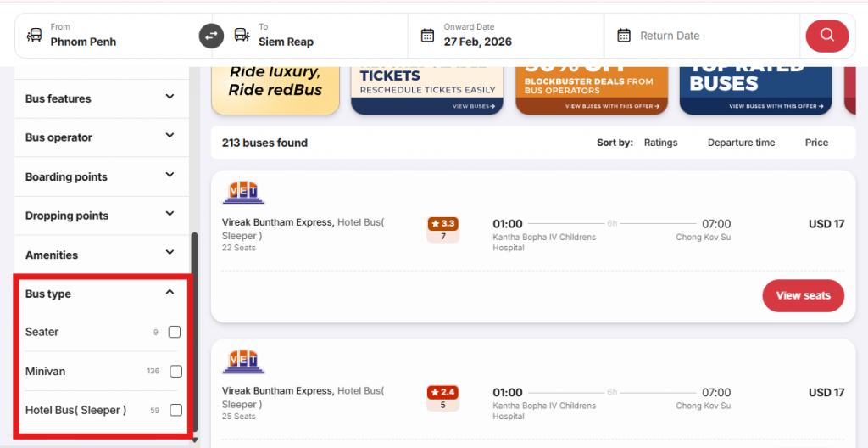Viewport: 868px width, 448px height.
Task: Click the swap origin and destination icon
Action: pyautogui.click(x=211, y=36)
